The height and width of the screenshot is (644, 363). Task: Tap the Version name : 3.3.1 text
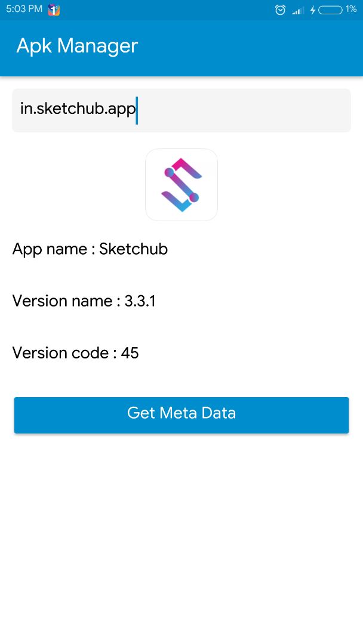point(84,301)
